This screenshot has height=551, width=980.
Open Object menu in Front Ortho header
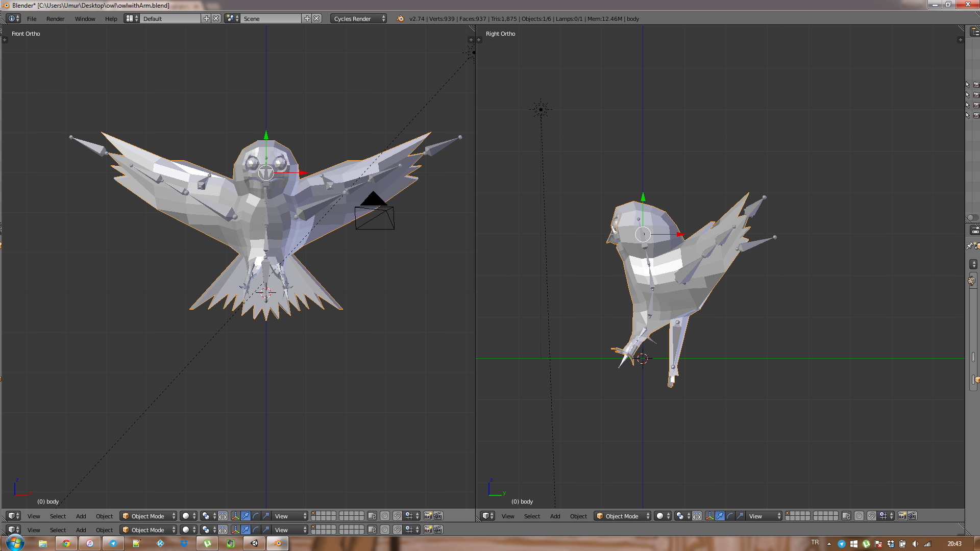tap(104, 516)
